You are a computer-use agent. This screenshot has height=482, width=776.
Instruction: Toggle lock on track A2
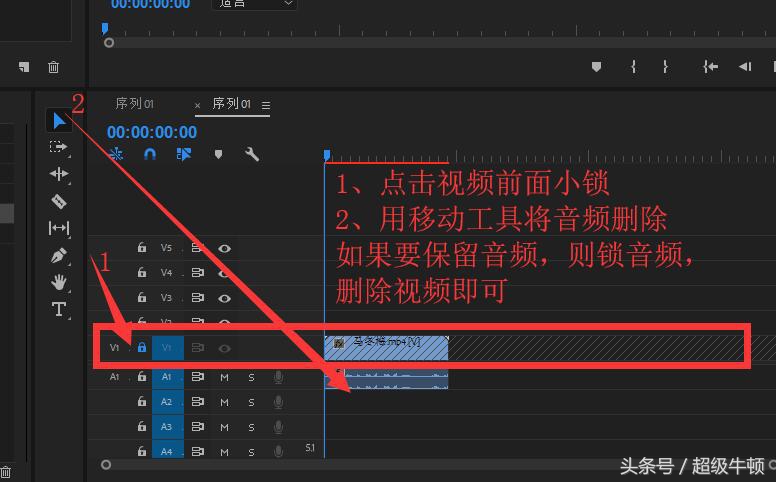(x=142, y=401)
